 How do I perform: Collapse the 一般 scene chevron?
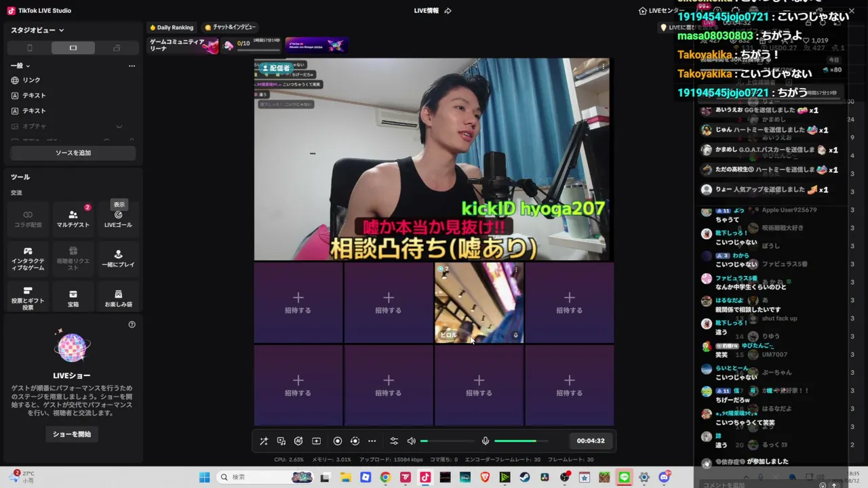(x=28, y=66)
